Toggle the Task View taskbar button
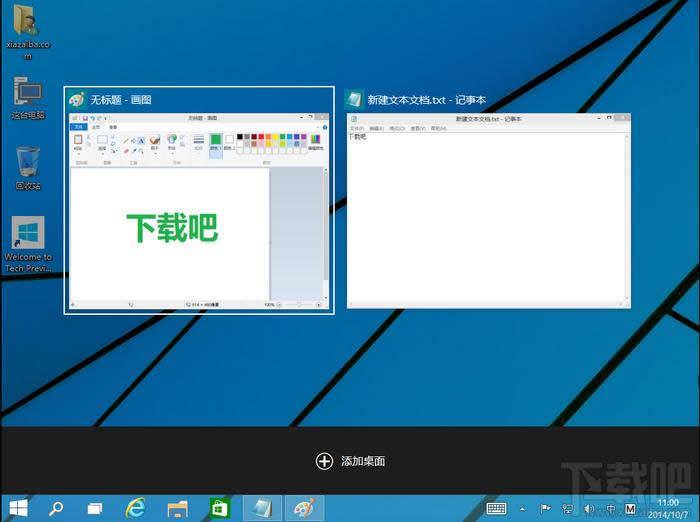700x522 pixels. tap(95, 508)
